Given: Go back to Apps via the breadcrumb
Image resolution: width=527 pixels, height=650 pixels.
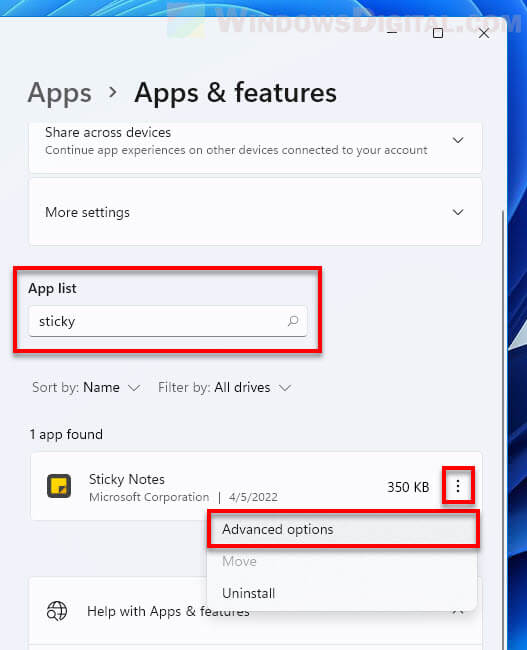Looking at the screenshot, I should point(59,93).
